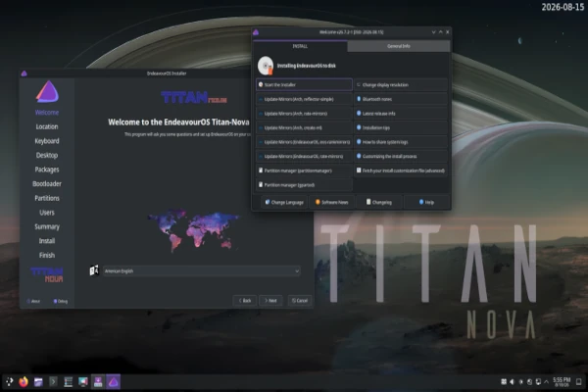
Task: Click the show desktop icon at the taskbar's right end
Action: [x=578, y=382]
